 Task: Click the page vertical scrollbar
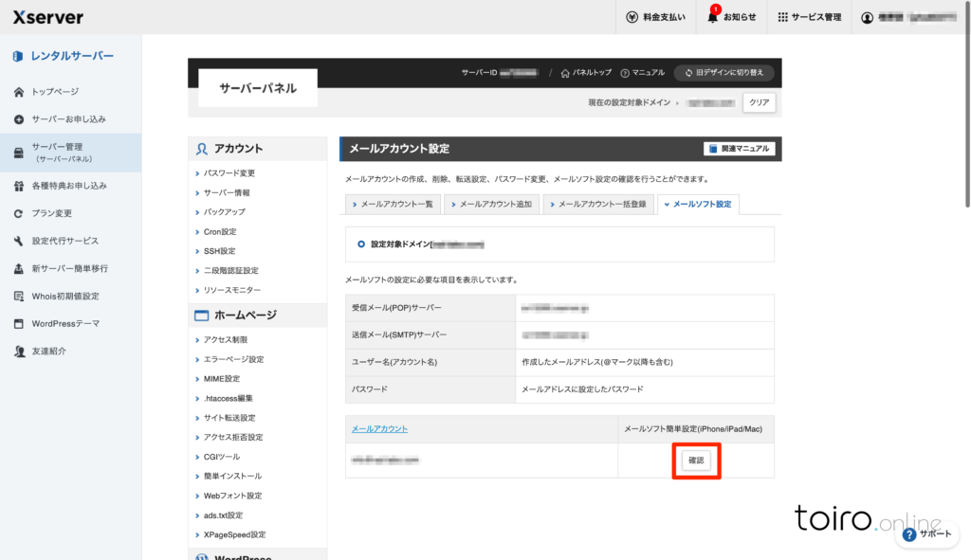(x=966, y=104)
